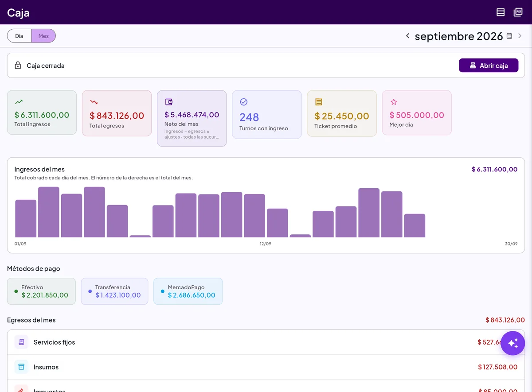Click the PDF export icon in header
Viewport: 532px width, 392px height.
coord(518,12)
